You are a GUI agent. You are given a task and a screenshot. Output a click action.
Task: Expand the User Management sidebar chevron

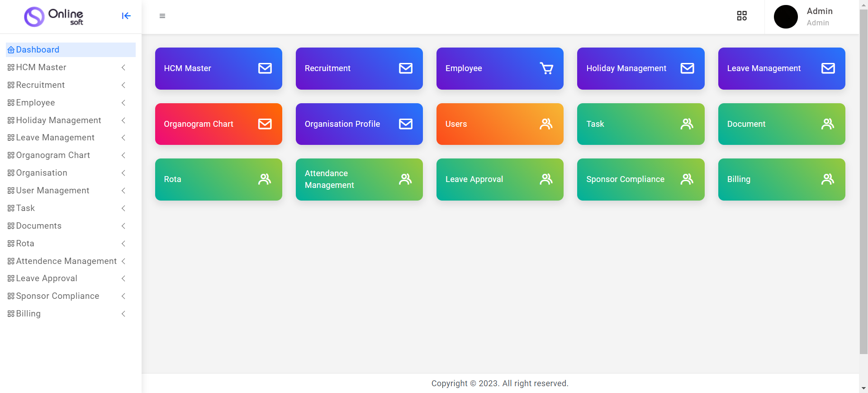tap(123, 191)
